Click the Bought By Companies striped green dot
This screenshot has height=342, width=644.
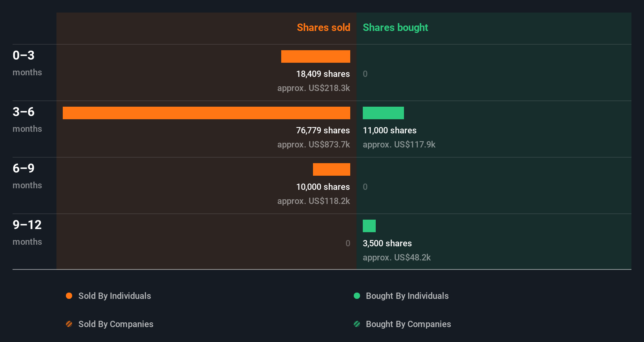pyautogui.click(x=357, y=324)
